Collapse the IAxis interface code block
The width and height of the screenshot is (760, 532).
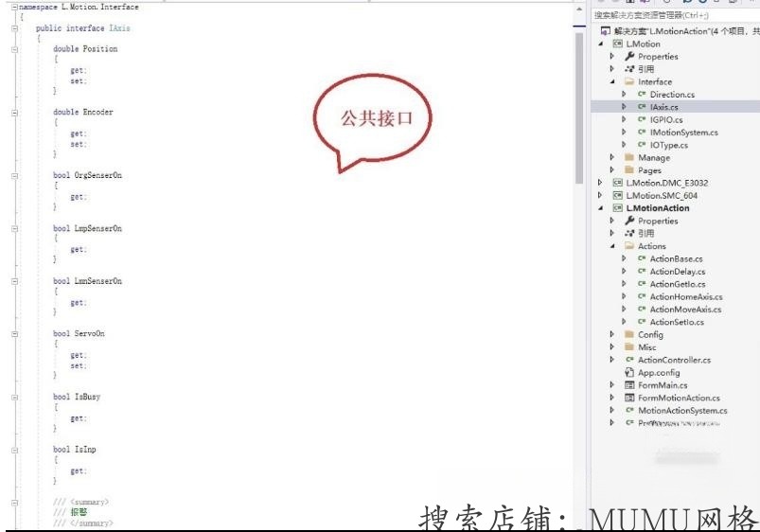pos(14,28)
